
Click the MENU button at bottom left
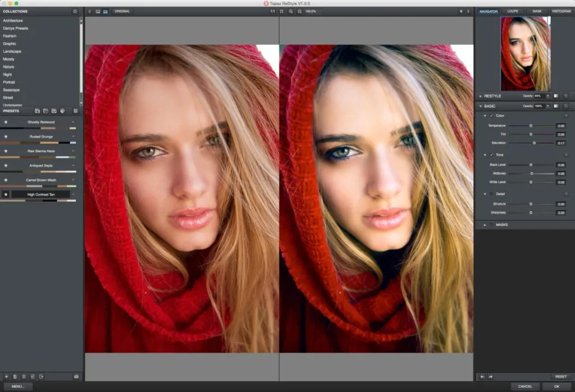coord(17,386)
